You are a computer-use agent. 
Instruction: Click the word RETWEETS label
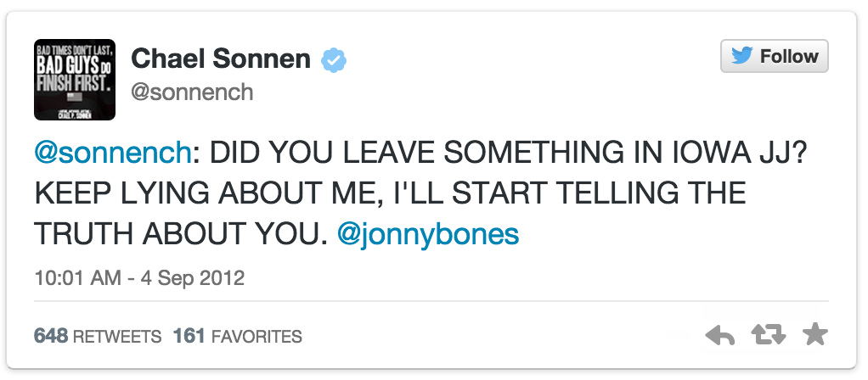point(117,337)
